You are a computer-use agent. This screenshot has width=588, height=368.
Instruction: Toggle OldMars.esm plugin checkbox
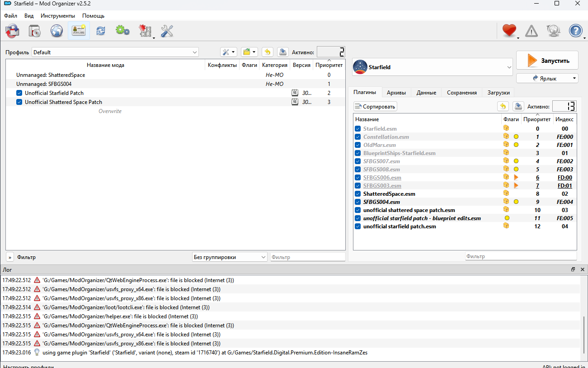tap(358, 145)
